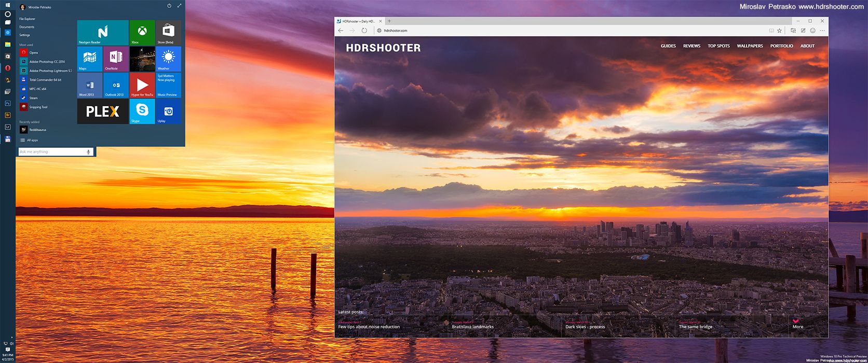Launch the Plex tile
The width and height of the screenshot is (868, 363).
(103, 111)
